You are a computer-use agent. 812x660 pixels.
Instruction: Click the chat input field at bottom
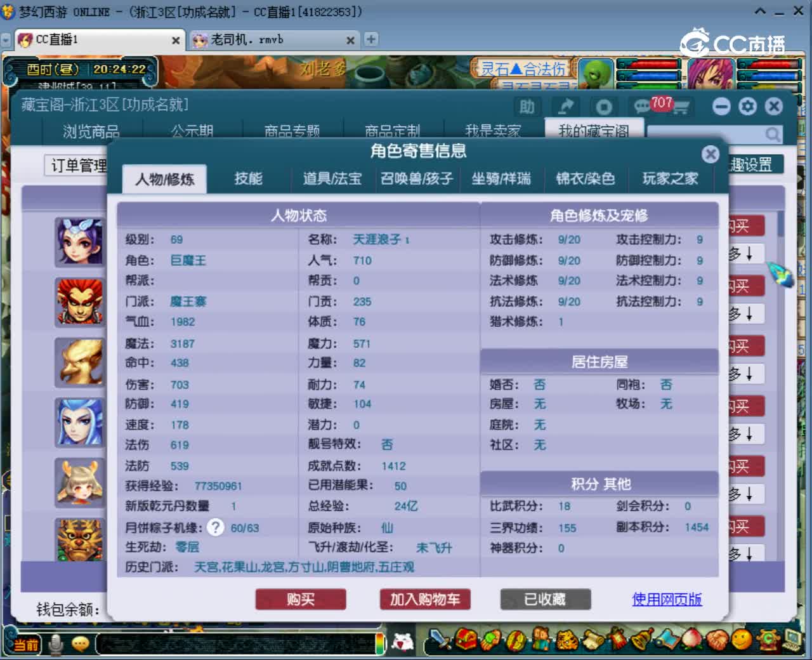(235, 644)
